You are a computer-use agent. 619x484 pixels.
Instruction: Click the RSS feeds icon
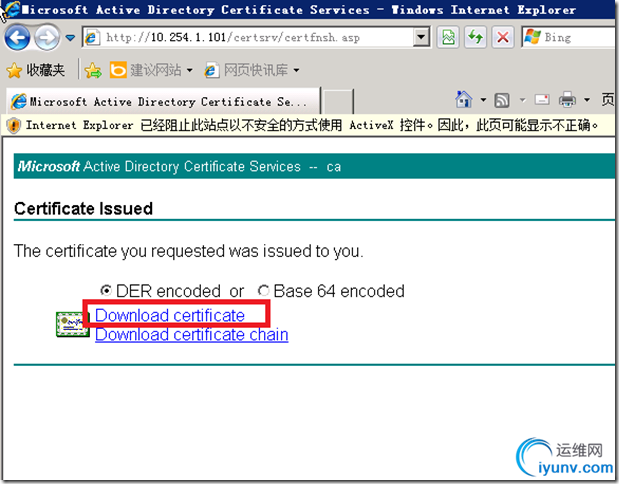pos(502,100)
